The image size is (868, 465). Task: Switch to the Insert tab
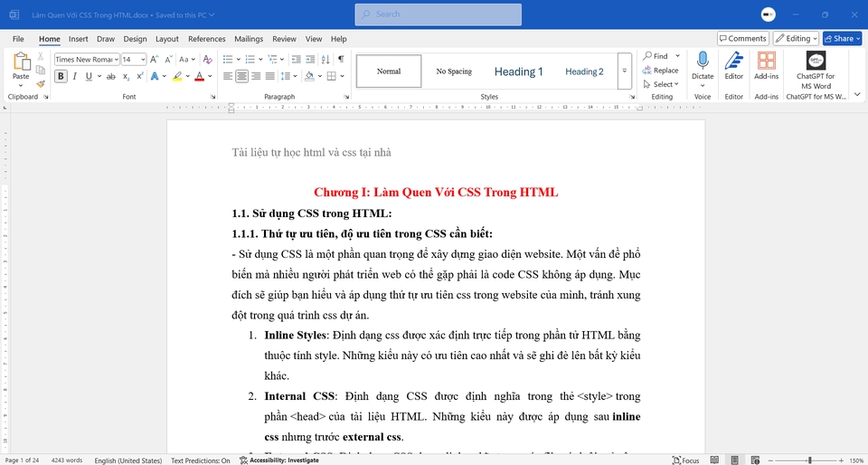[78, 39]
